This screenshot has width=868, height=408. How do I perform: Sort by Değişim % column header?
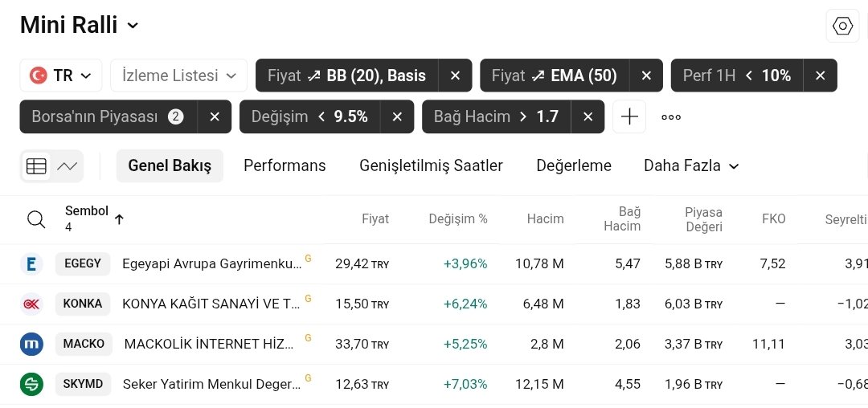tap(457, 218)
